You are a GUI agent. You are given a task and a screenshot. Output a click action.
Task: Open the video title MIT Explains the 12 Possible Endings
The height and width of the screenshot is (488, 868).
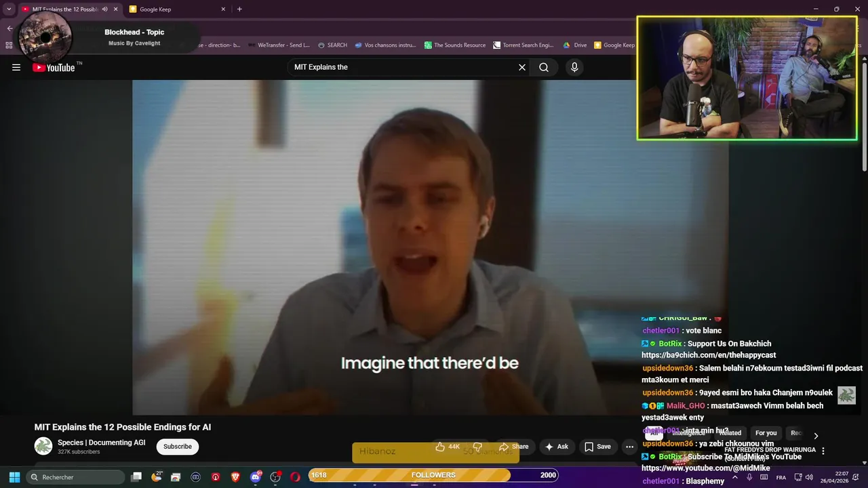tap(123, 427)
